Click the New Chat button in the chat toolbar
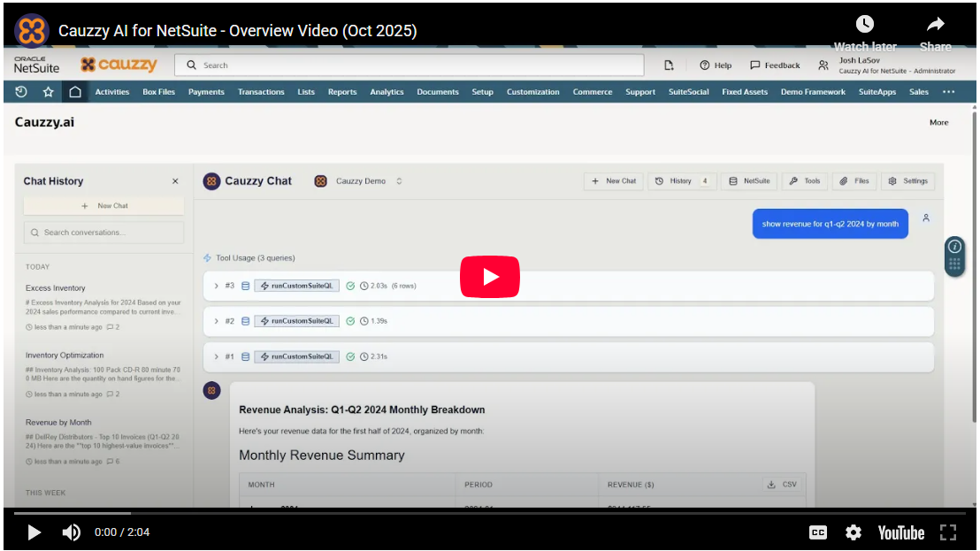980x551 pixels. coord(614,181)
